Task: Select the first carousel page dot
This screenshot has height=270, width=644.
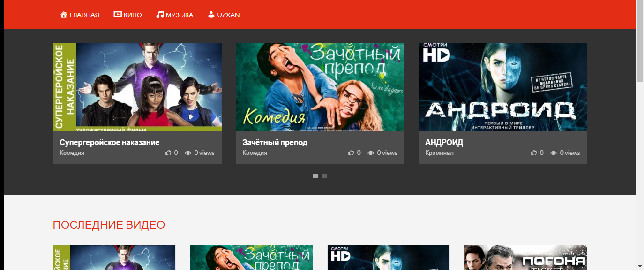Action: [x=315, y=176]
